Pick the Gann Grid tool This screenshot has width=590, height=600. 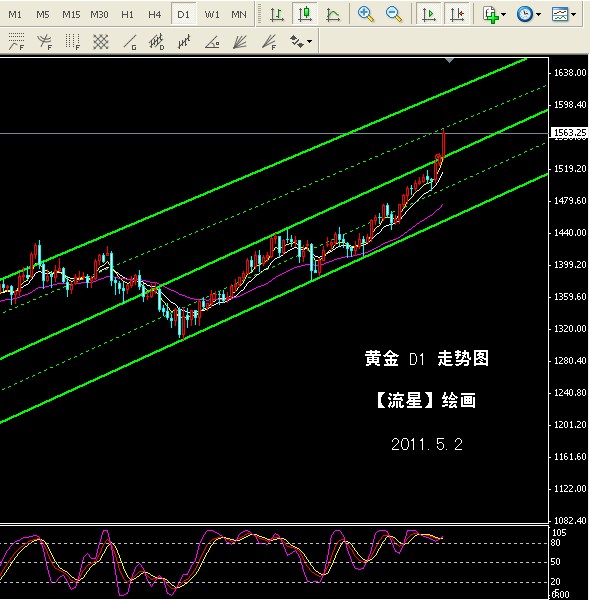coord(101,41)
